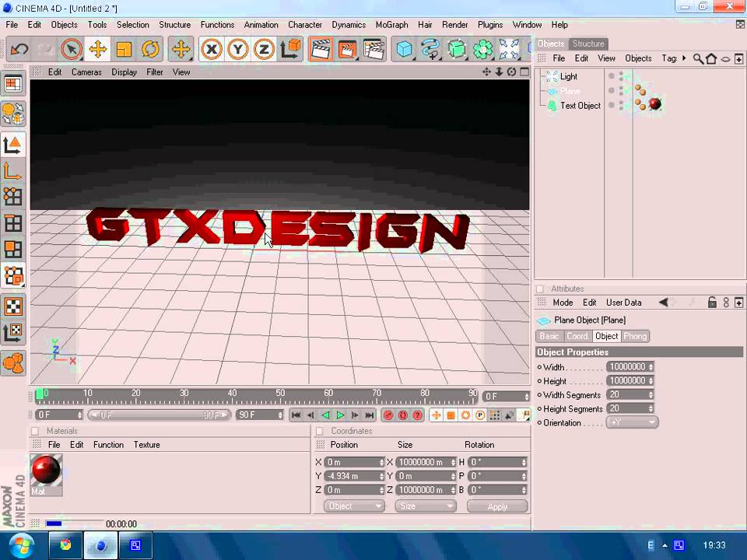Toggle X axis lock
This screenshot has width=747, height=560.
click(212, 49)
